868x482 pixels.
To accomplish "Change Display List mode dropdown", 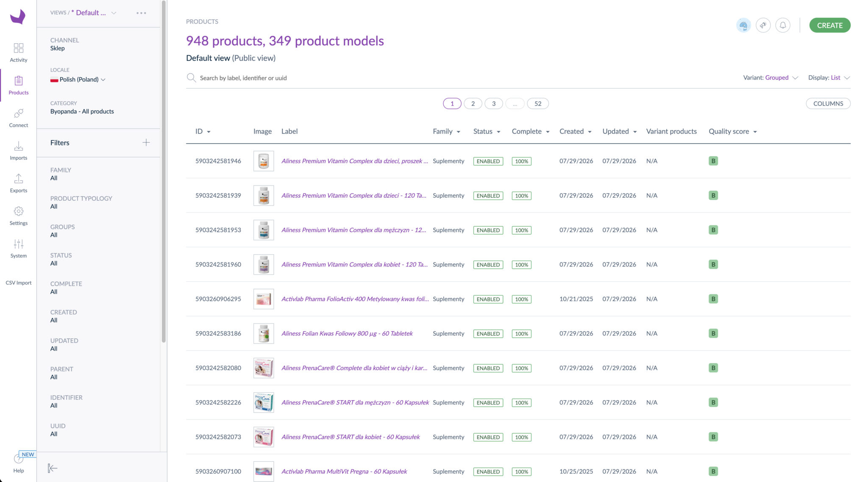I will 829,78.
